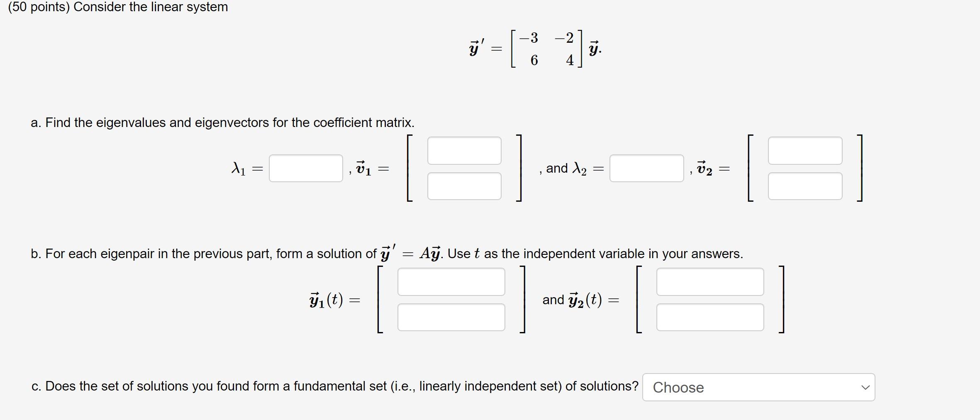Click the λ1 eigenvalue input field

(x=305, y=168)
